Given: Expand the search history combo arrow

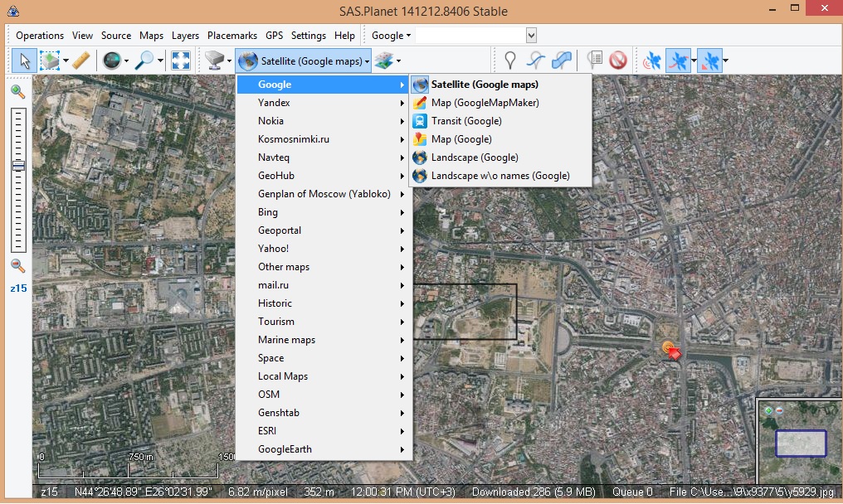Looking at the screenshot, I should tap(531, 36).
